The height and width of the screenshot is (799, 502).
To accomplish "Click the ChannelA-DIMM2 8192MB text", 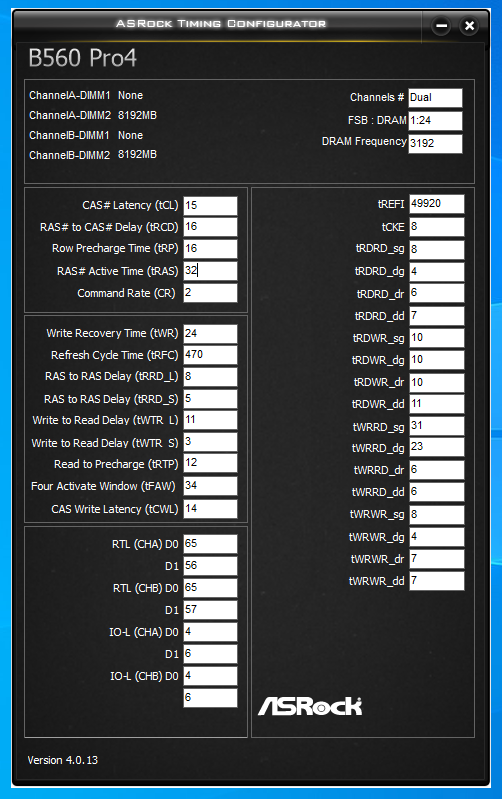I will point(93,116).
